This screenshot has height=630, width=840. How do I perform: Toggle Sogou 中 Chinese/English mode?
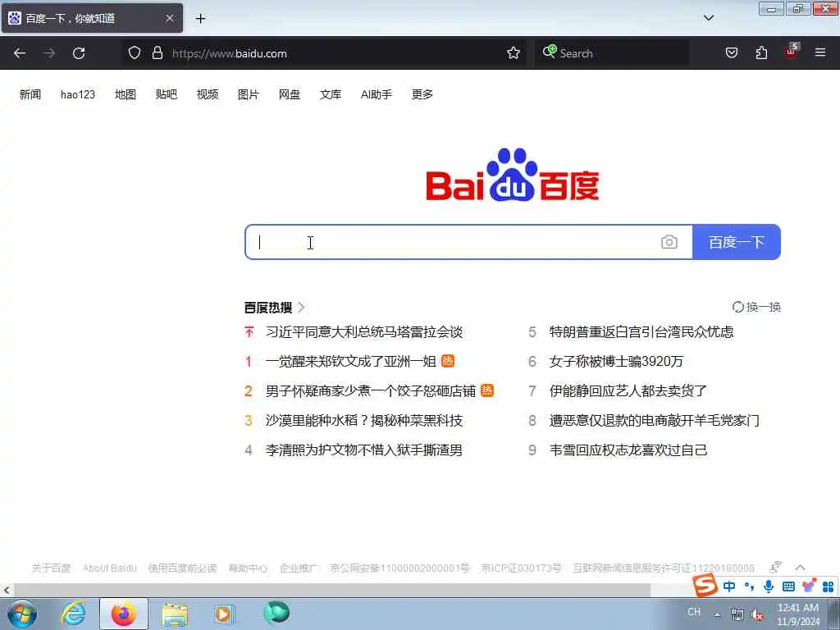(x=729, y=587)
